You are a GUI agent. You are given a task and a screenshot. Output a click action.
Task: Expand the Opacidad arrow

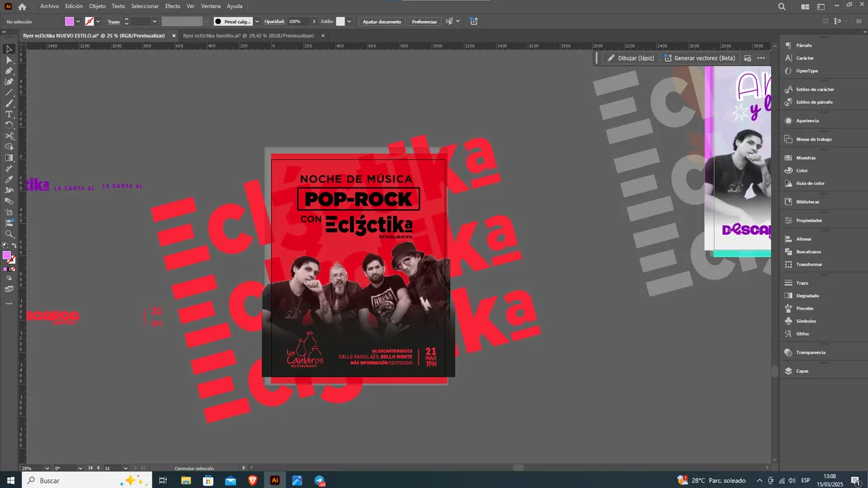[314, 22]
